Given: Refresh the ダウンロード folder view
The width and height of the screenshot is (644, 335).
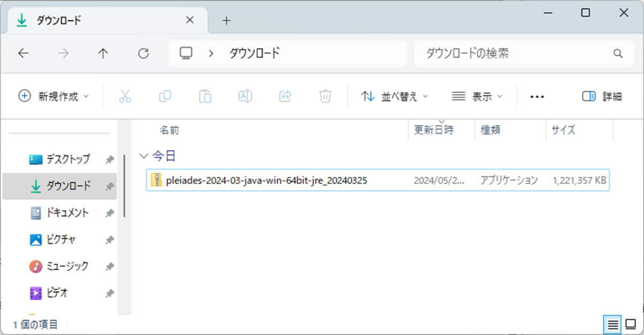Looking at the screenshot, I should [143, 53].
